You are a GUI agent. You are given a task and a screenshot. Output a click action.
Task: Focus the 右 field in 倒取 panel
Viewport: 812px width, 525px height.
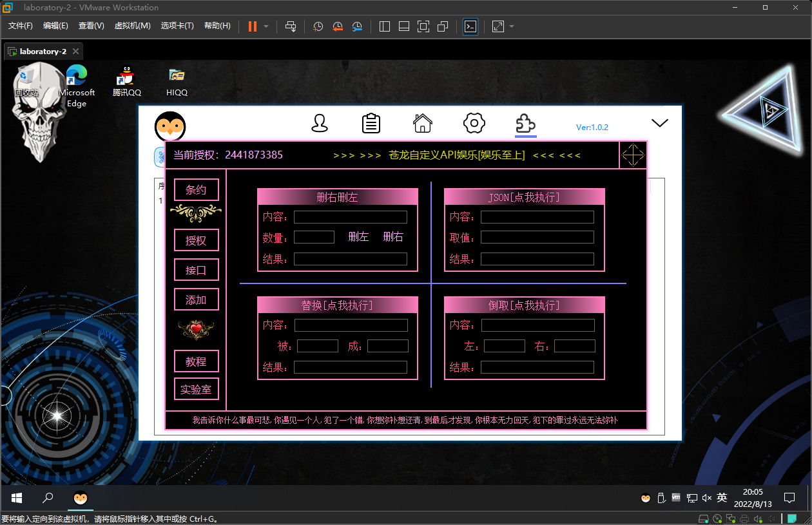pos(575,346)
